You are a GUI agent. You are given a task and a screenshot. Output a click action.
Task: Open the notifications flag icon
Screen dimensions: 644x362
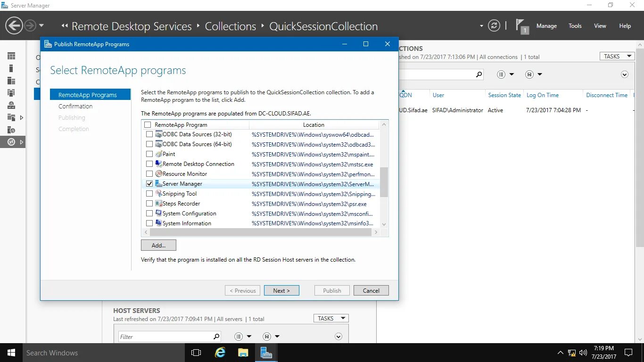click(x=521, y=26)
